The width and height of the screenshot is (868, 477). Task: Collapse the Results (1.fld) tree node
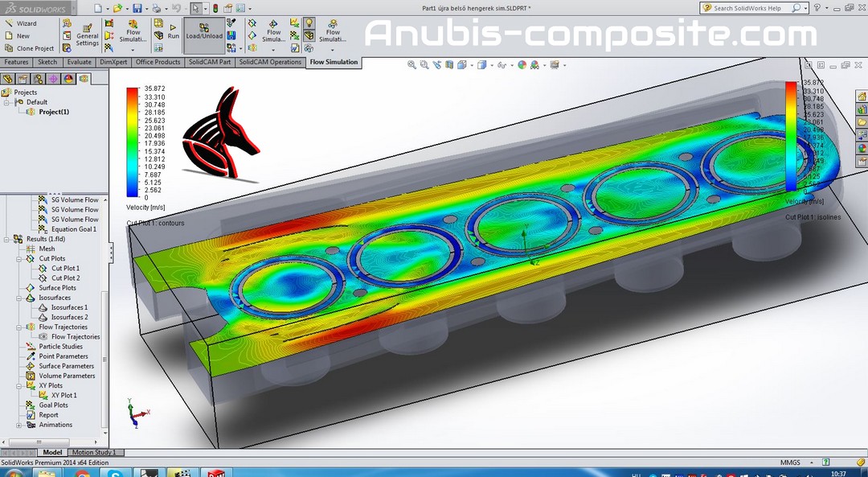click(x=7, y=239)
